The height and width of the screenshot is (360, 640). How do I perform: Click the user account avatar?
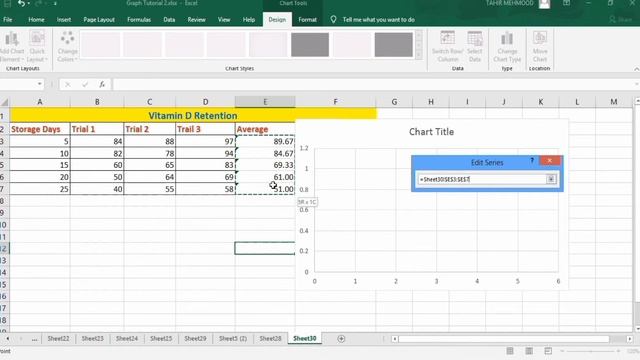(544, 4)
